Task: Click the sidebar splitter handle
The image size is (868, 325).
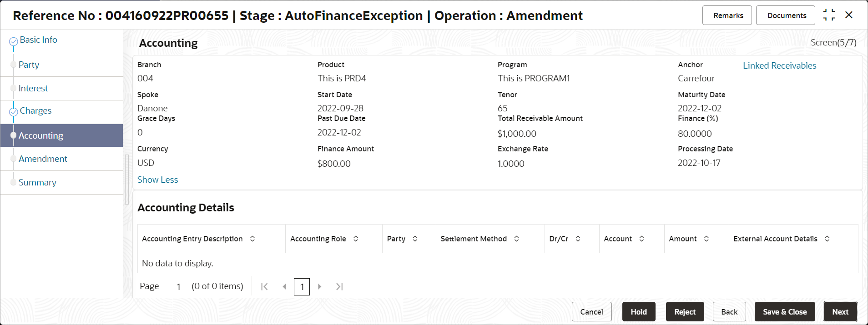Action: point(127,180)
